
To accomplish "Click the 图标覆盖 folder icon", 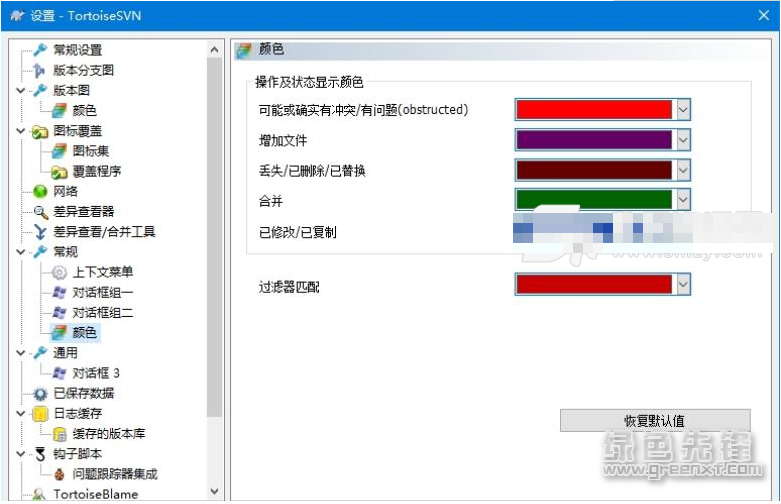I will point(40,131).
